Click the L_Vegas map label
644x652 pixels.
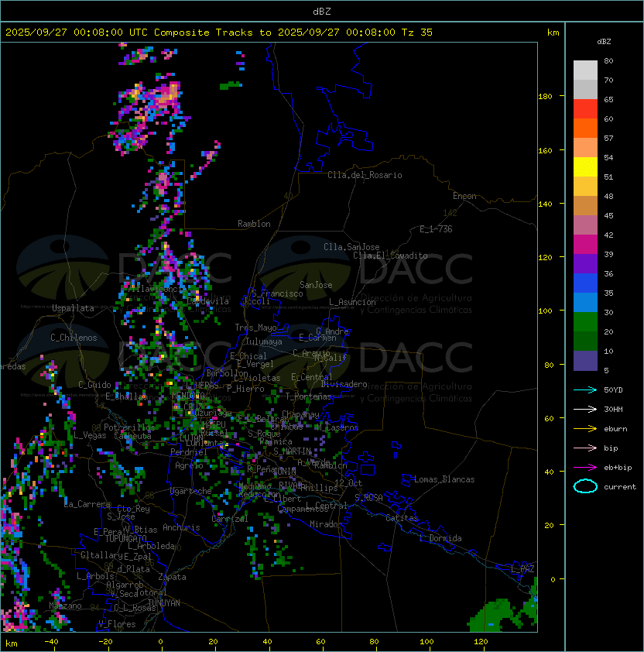(x=90, y=435)
